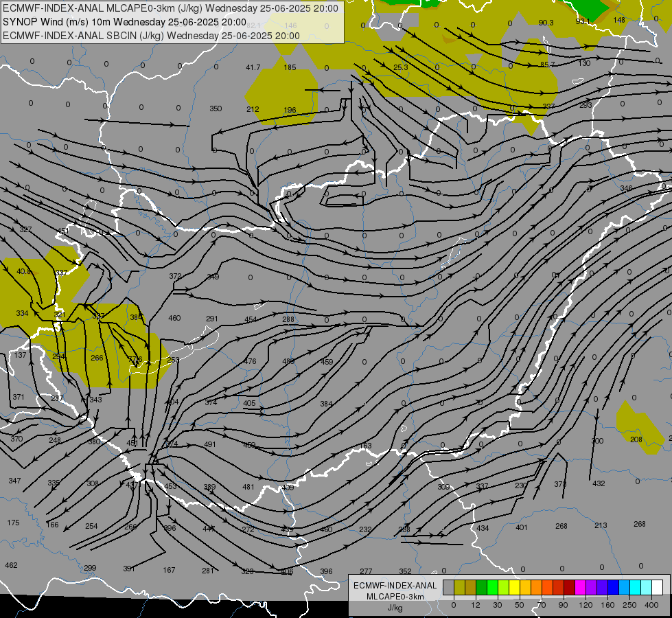Click the '120' legend scale label
672x618 pixels.
pos(586,605)
